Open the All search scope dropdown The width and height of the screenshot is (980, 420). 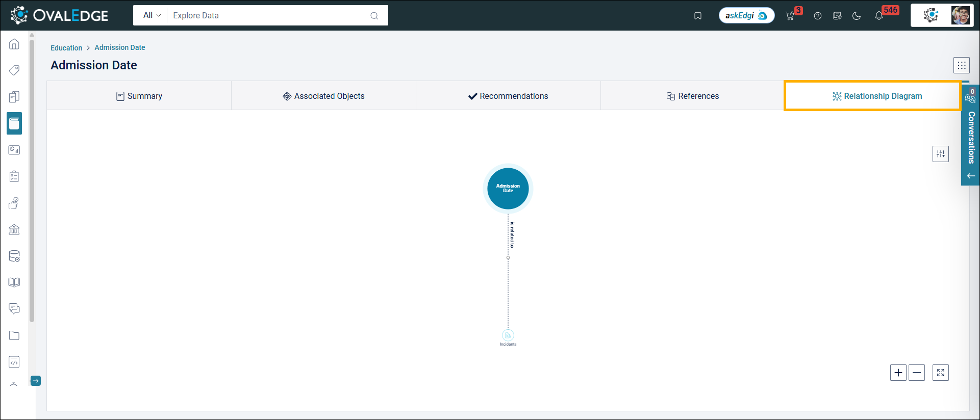tap(152, 15)
